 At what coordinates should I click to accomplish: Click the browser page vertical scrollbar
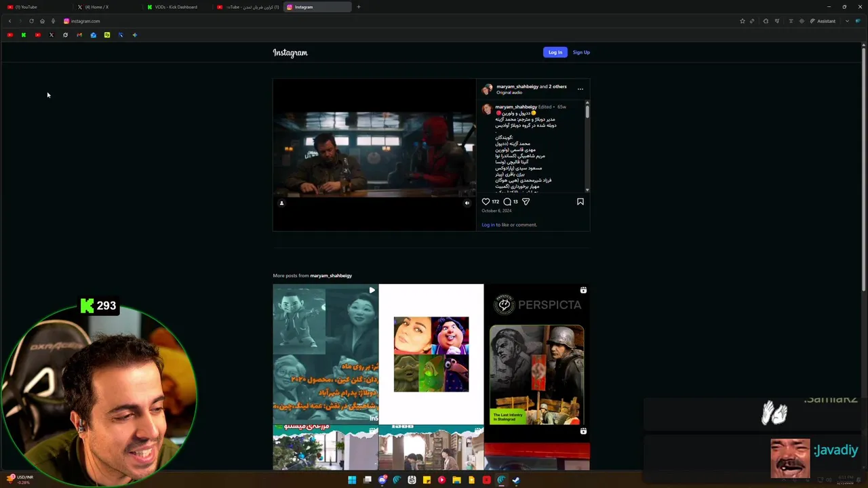click(x=864, y=169)
